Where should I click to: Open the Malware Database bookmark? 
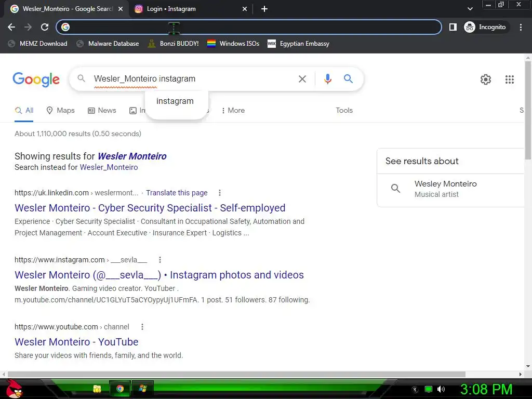(108, 44)
